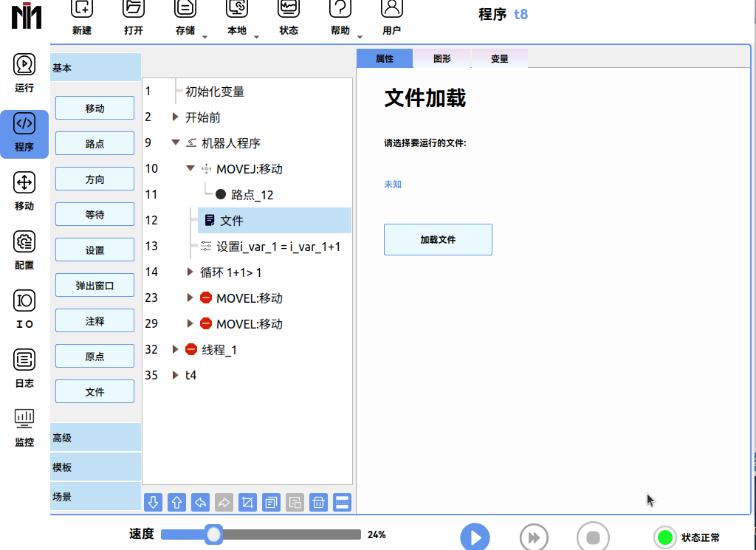Click the copy icon under the program tree
This screenshot has height=550, width=756.
(271, 503)
